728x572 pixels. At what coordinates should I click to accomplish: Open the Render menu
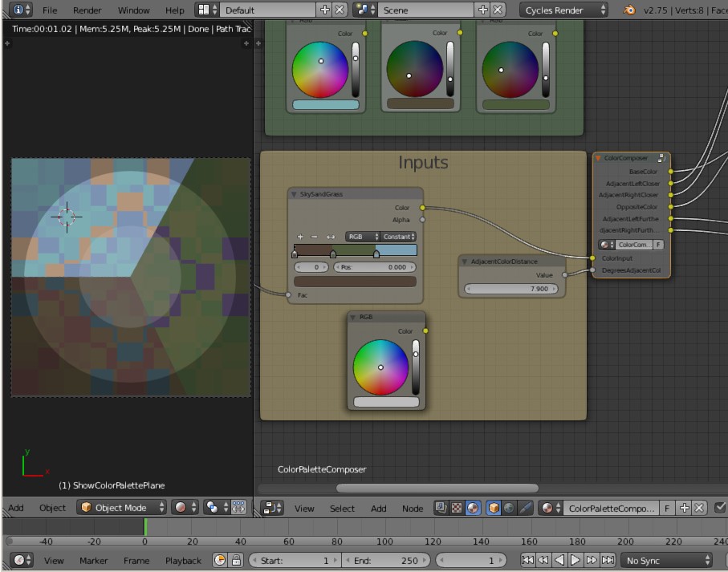[x=86, y=10]
